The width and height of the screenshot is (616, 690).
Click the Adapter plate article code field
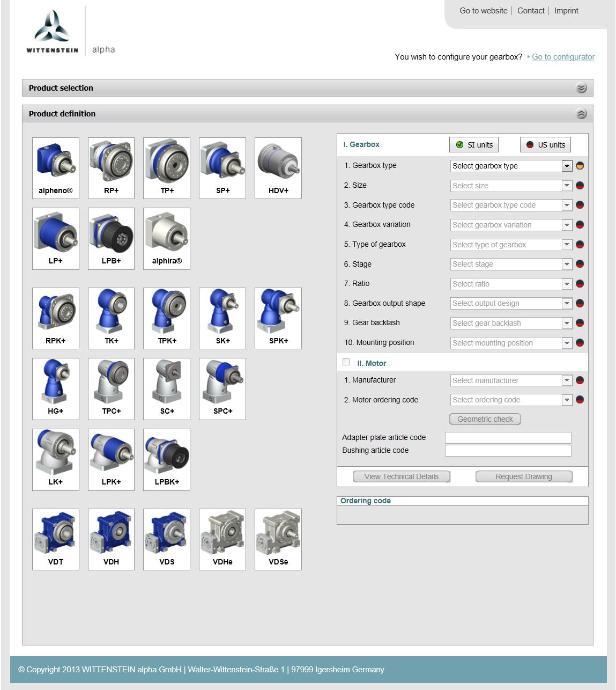click(507, 437)
